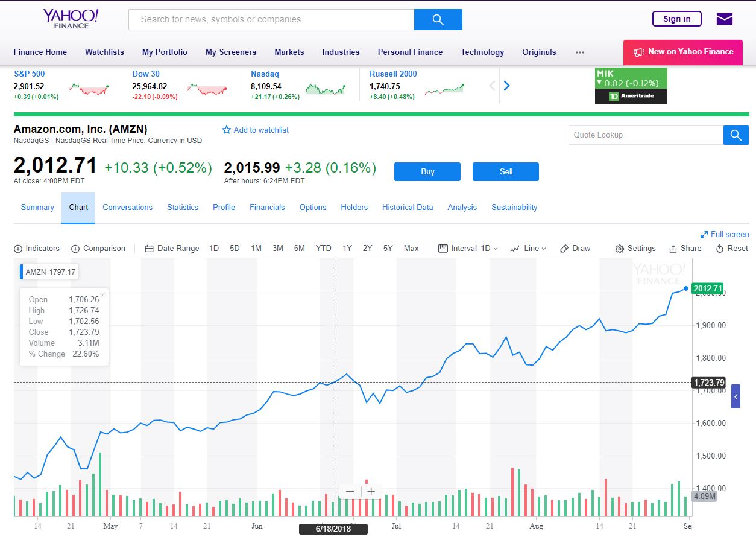The width and height of the screenshot is (756, 543).
Task: Click New on Yahoo Finance button
Action: tap(683, 52)
